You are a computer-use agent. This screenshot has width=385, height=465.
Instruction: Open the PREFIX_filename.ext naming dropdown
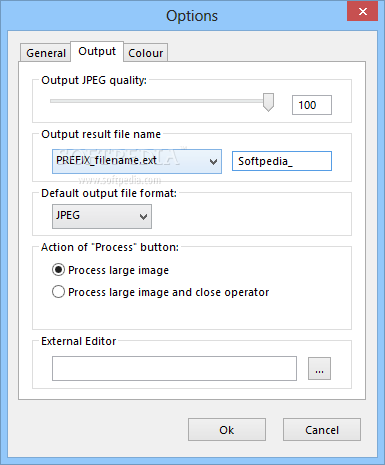point(137,161)
